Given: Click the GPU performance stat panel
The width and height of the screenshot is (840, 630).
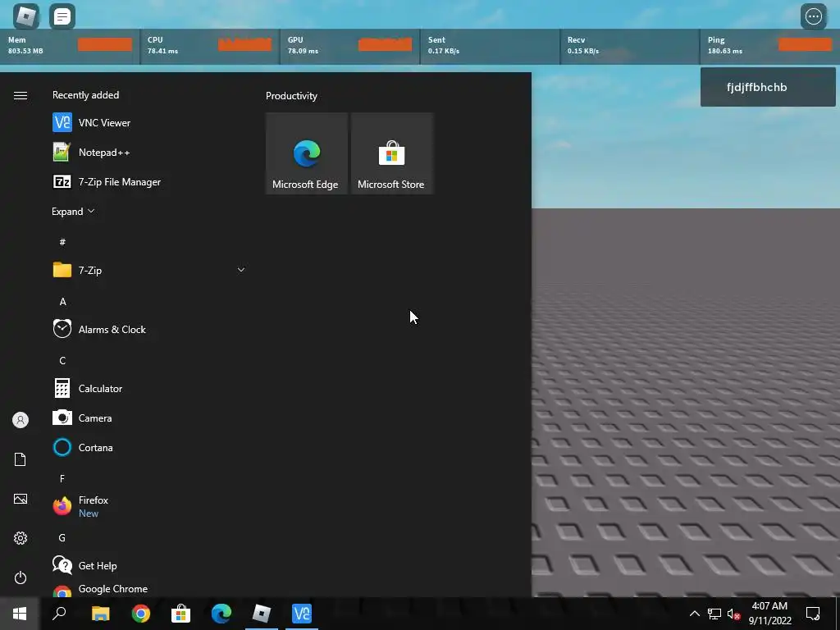Looking at the screenshot, I should point(349,46).
